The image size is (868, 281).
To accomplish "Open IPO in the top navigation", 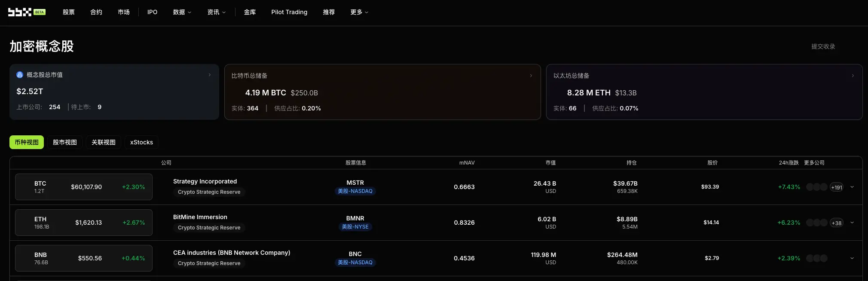I will tap(152, 12).
